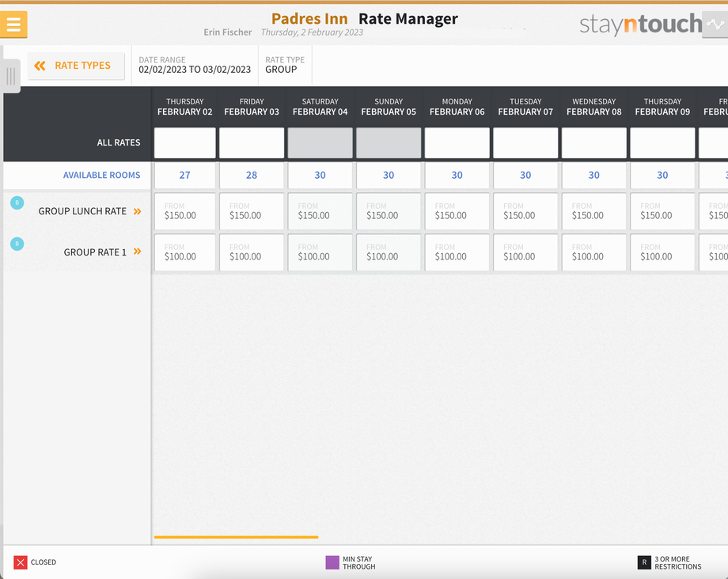Open Group Rate 1 $100.00 on February 08

pyautogui.click(x=593, y=252)
